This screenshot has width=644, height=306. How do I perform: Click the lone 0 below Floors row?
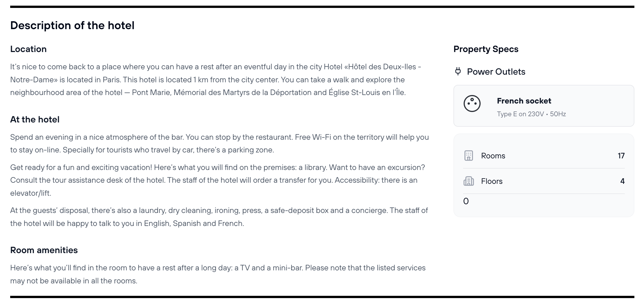pyautogui.click(x=466, y=201)
